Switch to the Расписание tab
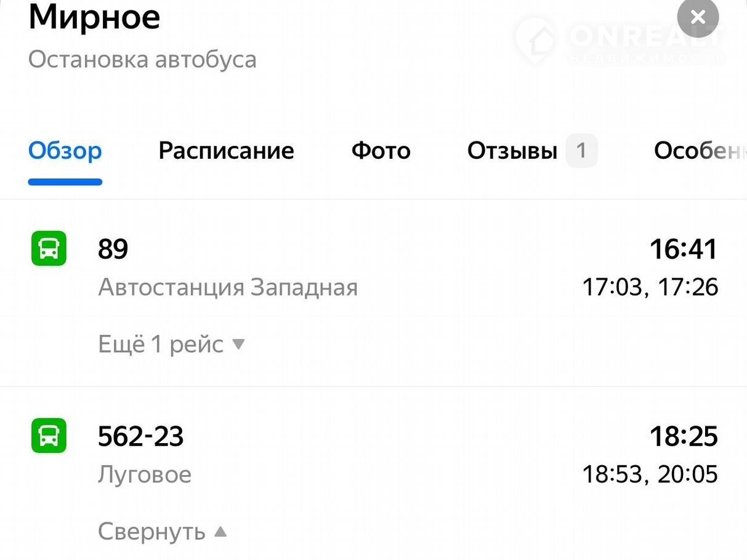The image size is (747, 560). [x=226, y=151]
